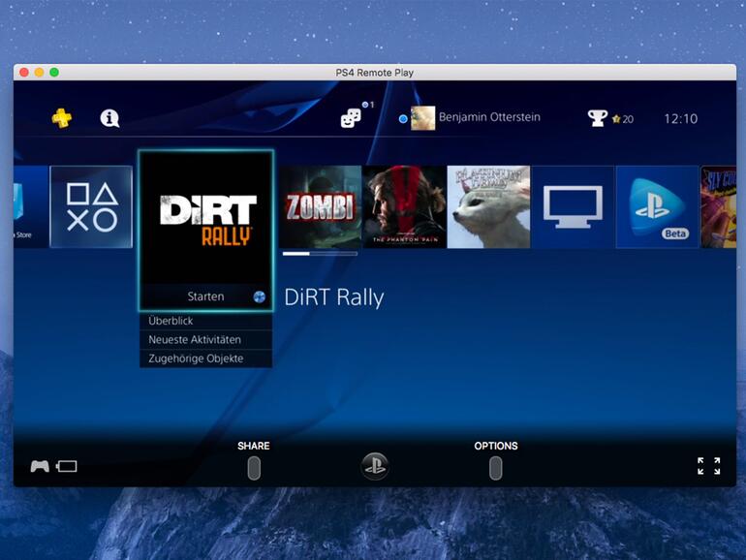Open the TV & Video monitor tile
Viewport: 746px width, 560px height.
click(x=573, y=206)
